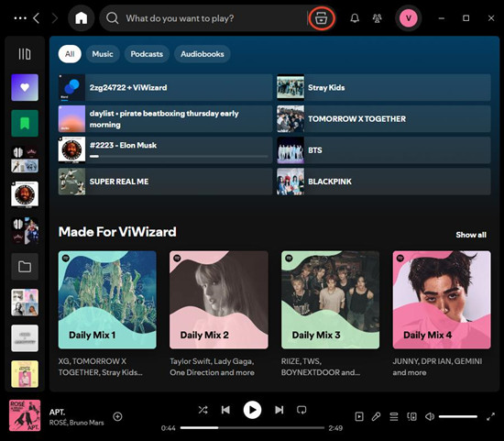Open Liked Songs in sidebar
Viewport: 504px width, 441px height.
click(25, 87)
